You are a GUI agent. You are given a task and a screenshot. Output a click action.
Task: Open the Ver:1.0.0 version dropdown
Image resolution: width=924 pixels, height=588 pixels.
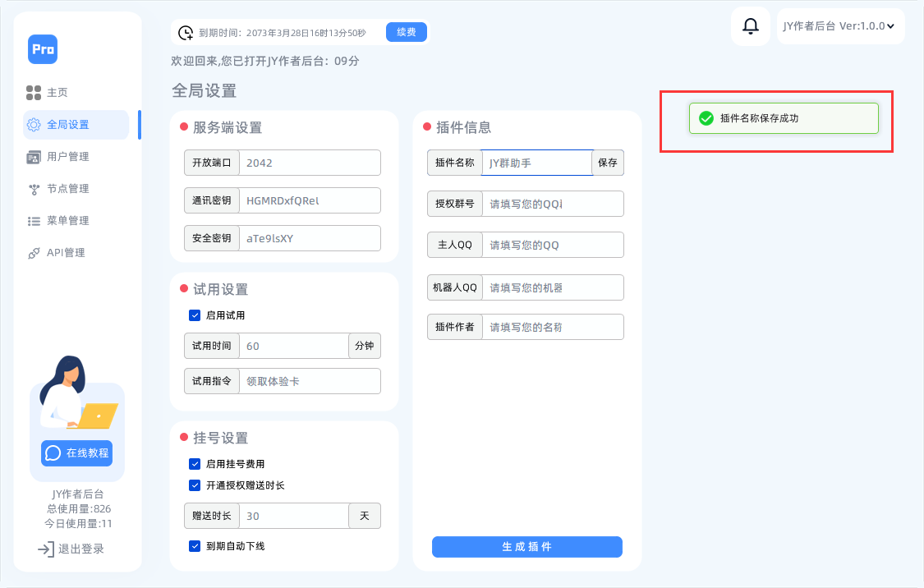[x=840, y=25]
